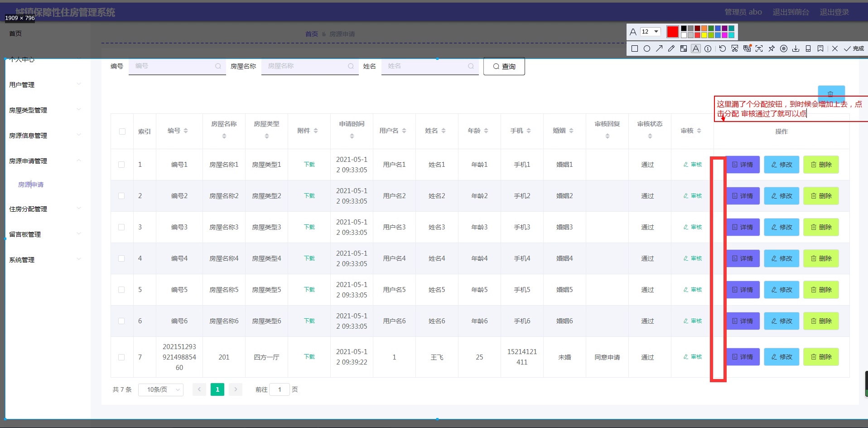Run OCR text recognition on capture
The width and height of the screenshot is (868, 428).
(x=759, y=49)
